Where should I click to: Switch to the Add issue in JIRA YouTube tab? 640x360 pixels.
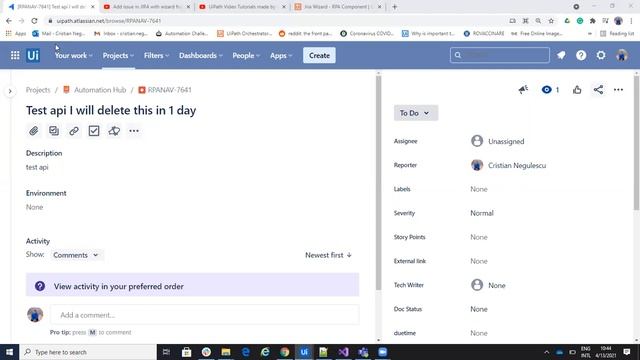(147, 7)
